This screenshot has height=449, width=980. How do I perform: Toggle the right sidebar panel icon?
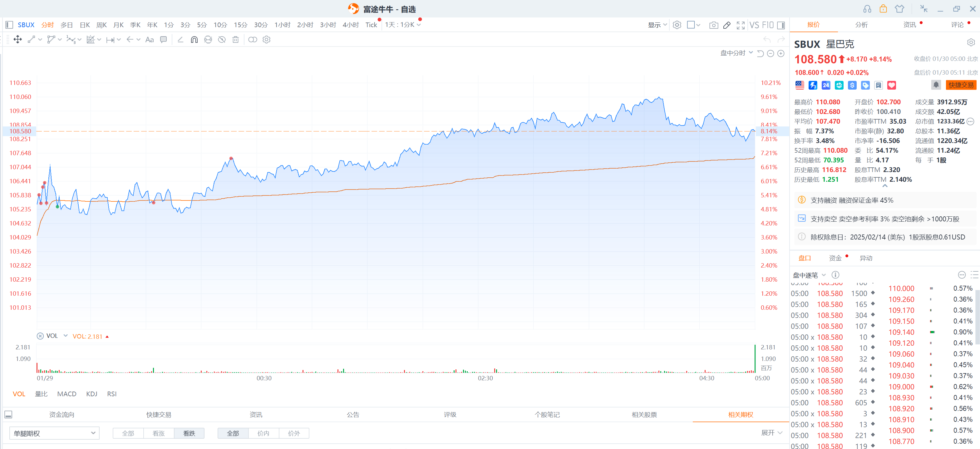point(781,25)
